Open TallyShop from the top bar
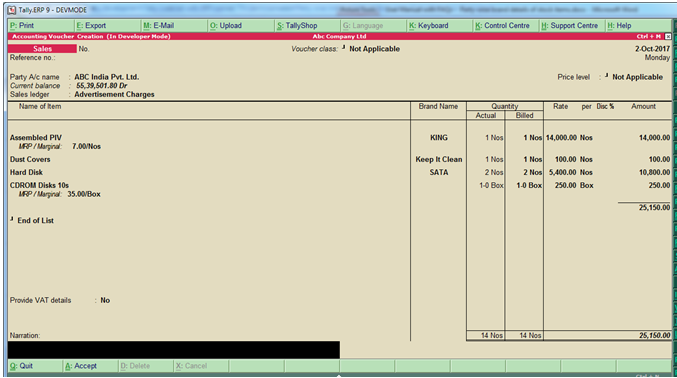Screen dimensions: 677x378 click(x=307, y=25)
